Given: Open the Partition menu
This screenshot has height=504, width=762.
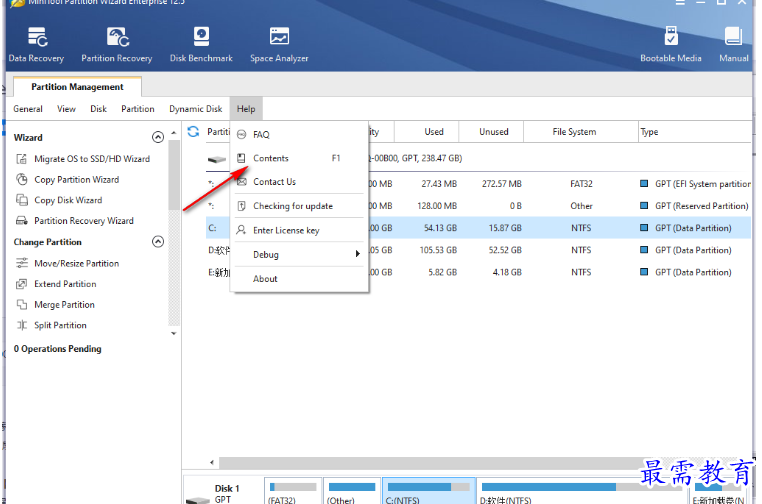Looking at the screenshot, I should (138, 109).
